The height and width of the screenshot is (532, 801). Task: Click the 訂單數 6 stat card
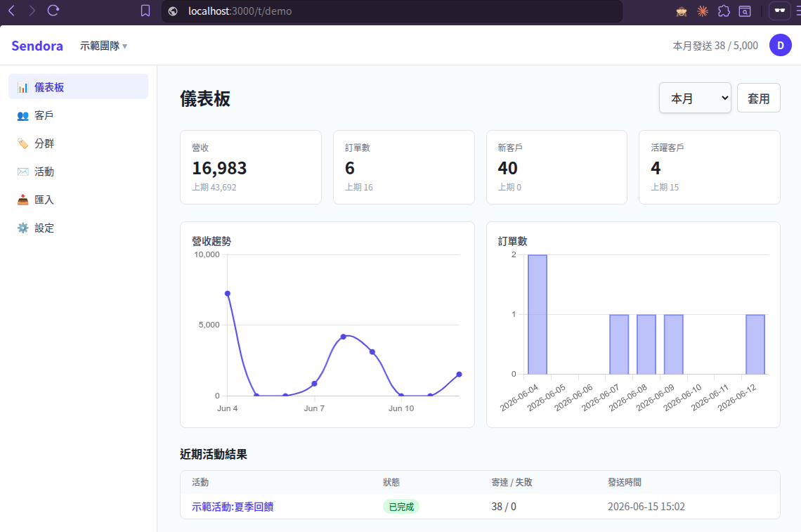pos(403,167)
